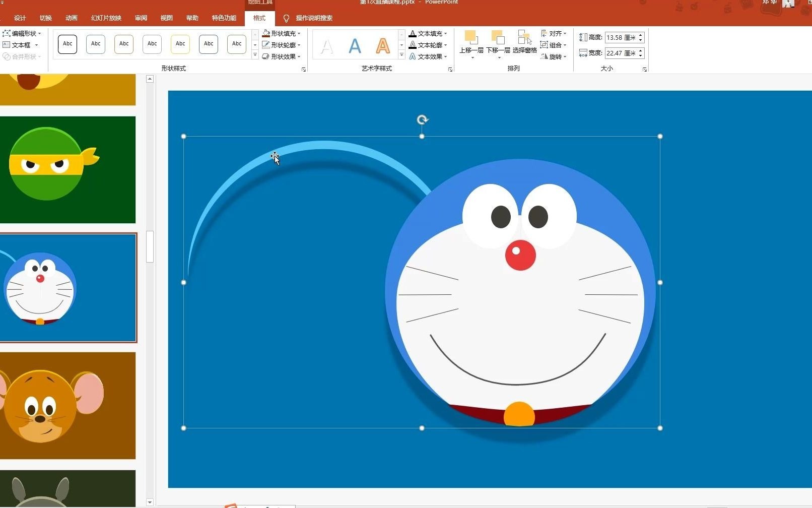Click the slide panel scroll-up arrow
812x508 pixels.
(150, 79)
